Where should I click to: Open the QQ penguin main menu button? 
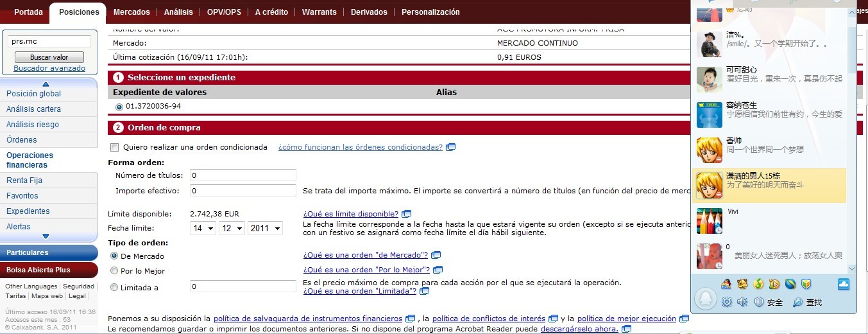pos(705,299)
